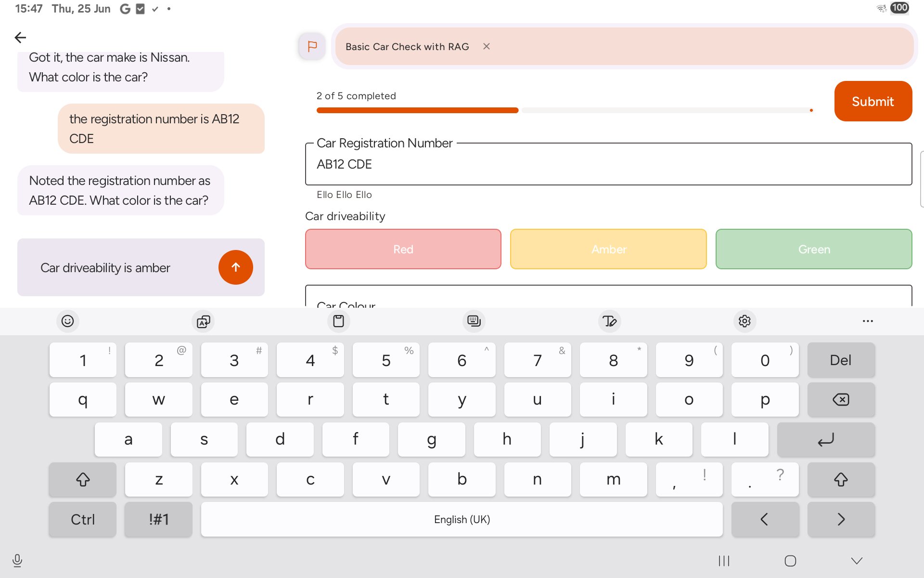The image size is (924, 578).
Task: Click the Submit button
Action: click(x=873, y=101)
